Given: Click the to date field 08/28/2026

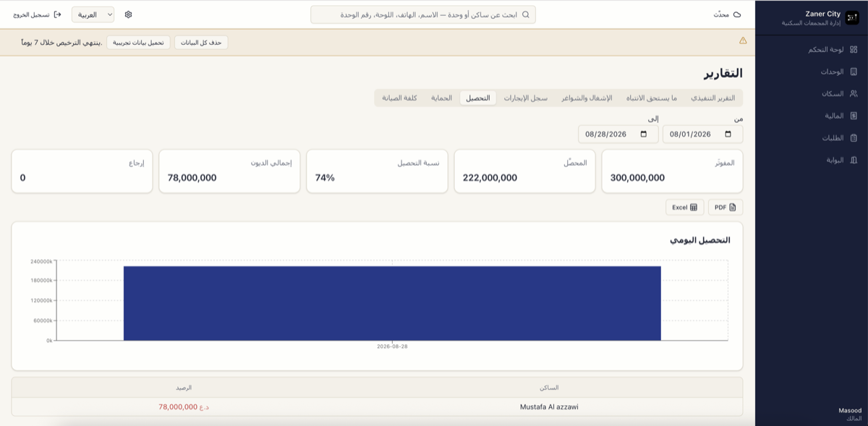Looking at the screenshot, I should click(618, 135).
